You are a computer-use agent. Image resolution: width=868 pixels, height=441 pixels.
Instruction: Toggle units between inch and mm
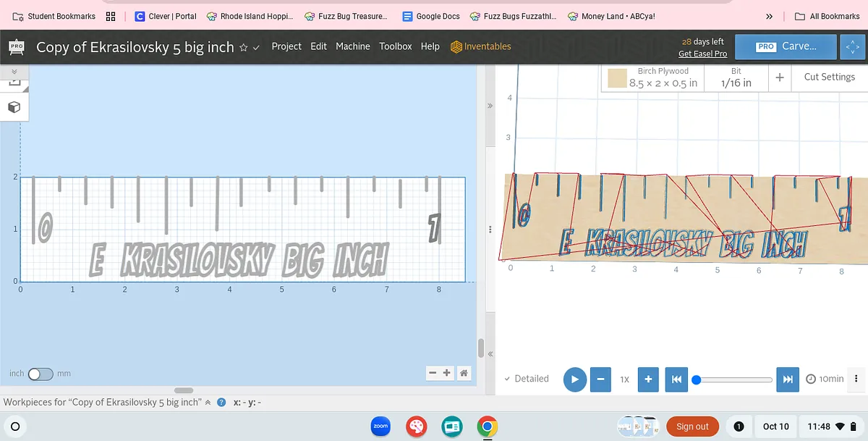pyautogui.click(x=41, y=374)
